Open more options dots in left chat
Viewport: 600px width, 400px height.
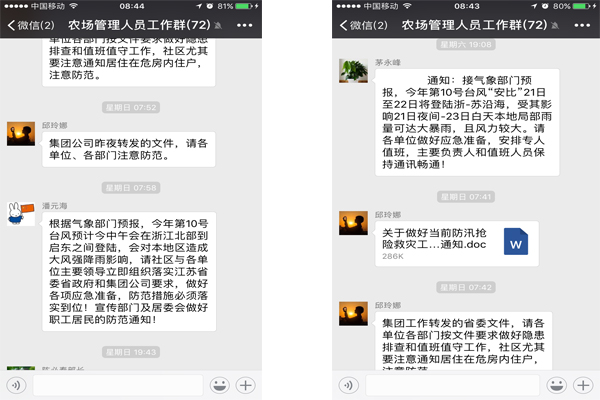point(245,25)
